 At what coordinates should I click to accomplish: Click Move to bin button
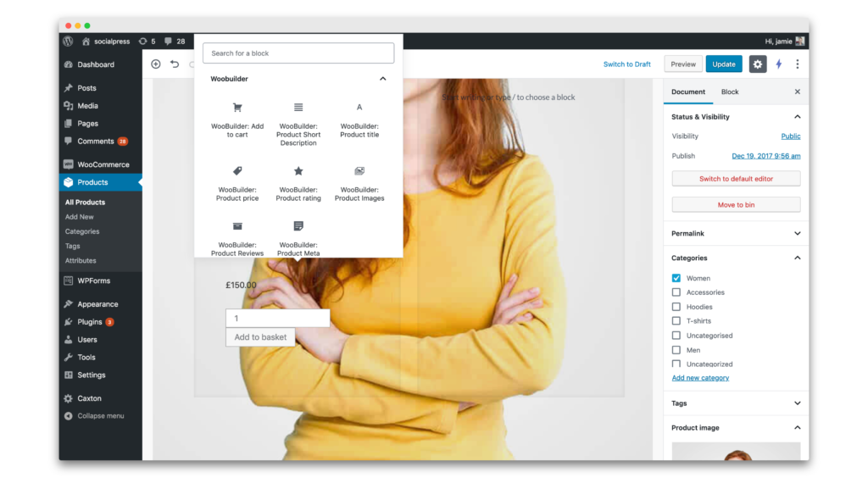click(736, 205)
